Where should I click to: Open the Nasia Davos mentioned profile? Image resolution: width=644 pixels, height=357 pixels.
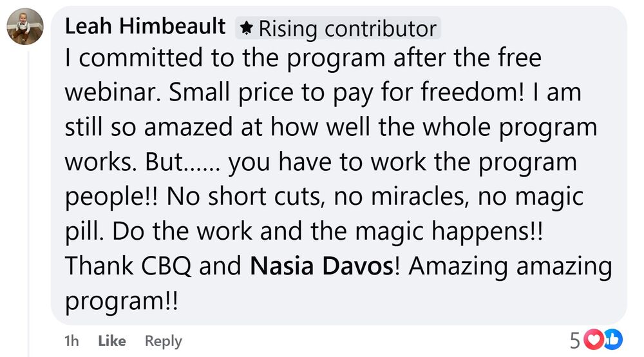coord(319,267)
